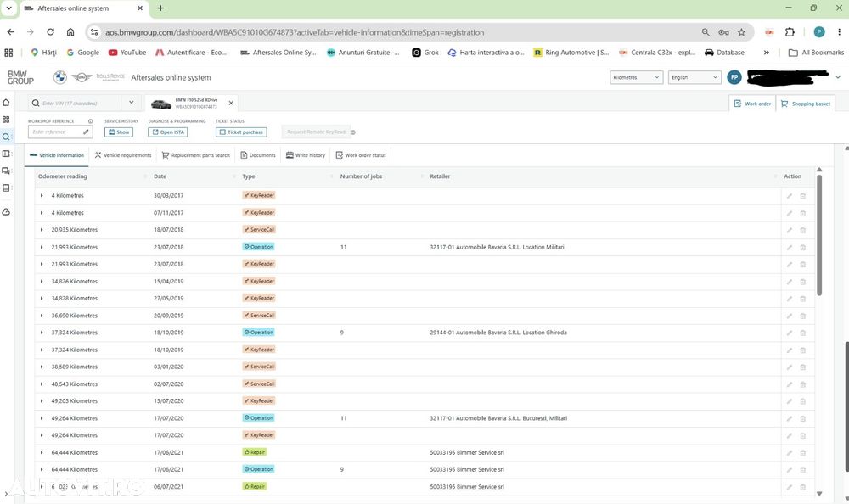The height and width of the screenshot is (504, 849).
Task: Open the FP user avatar
Action: 734,77
